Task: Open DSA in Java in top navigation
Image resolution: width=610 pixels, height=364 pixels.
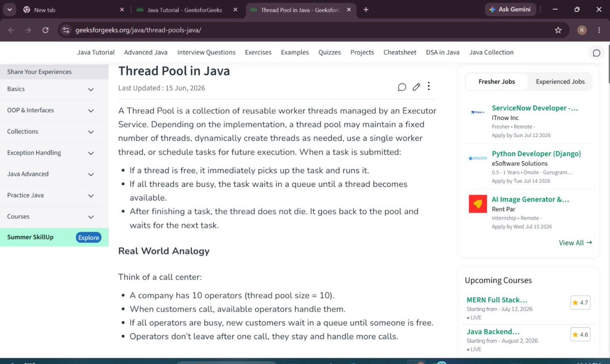Action: click(443, 52)
